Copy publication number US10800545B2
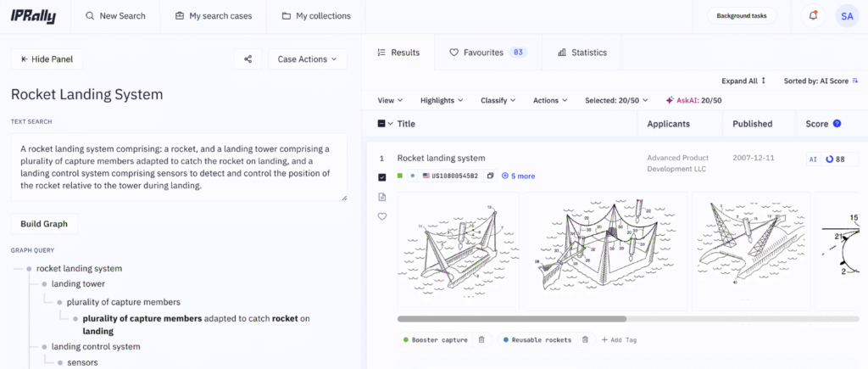868x369 pixels. click(x=491, y=176)
